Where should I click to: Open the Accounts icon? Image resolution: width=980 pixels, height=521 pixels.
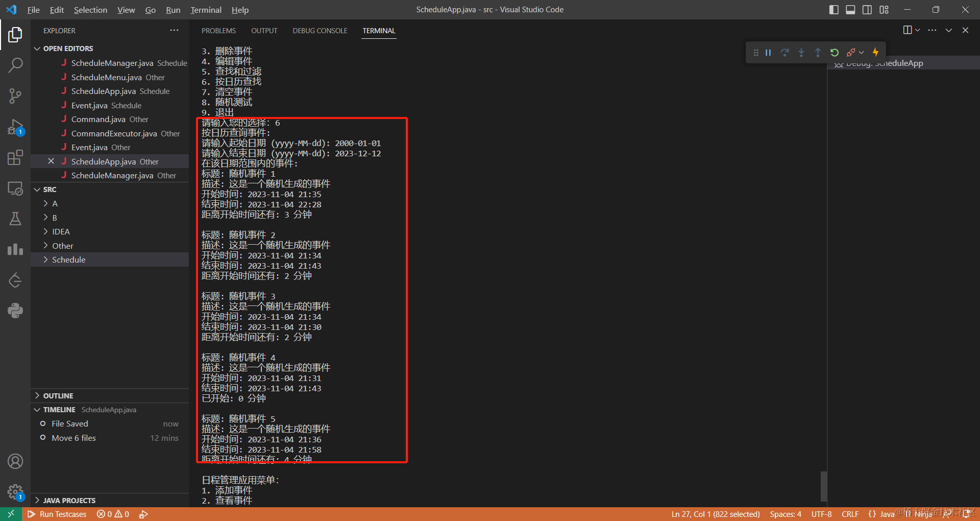[x=15, y=461]
